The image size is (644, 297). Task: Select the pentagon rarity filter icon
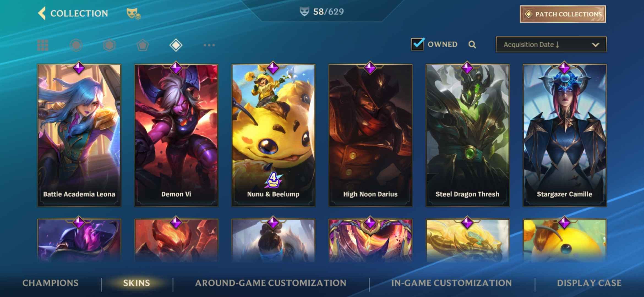pyautogui.click(x=143, y=45)
